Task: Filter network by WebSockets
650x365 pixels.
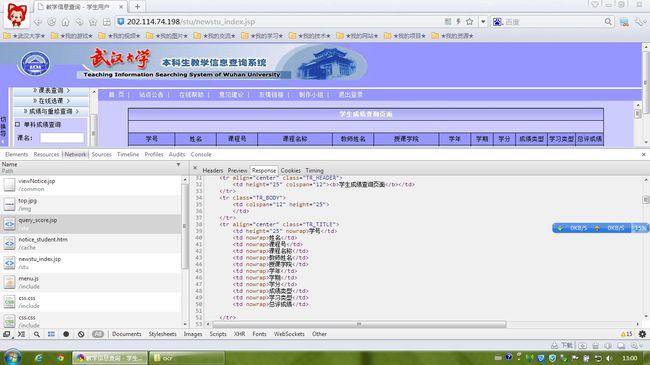Action: tap(289, 334)
